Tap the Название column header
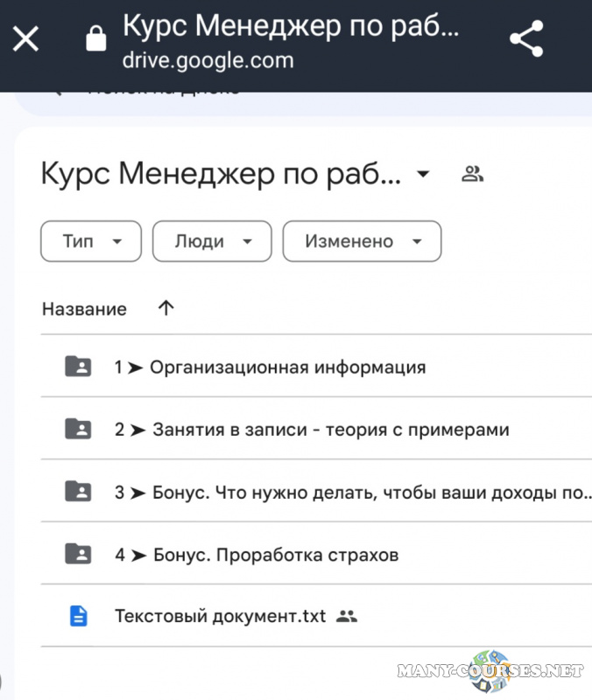 coord(84,308)
